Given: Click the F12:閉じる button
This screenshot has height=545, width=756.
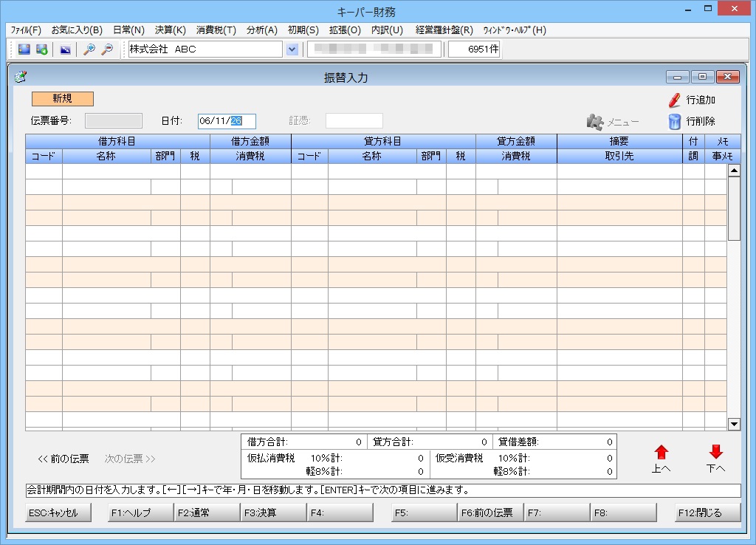Looking at the screenshot, I should click(x=708, y=513).
